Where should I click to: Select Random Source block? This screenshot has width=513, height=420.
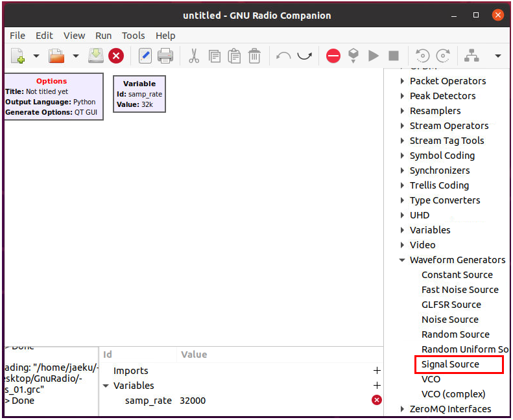click(455, 334)
